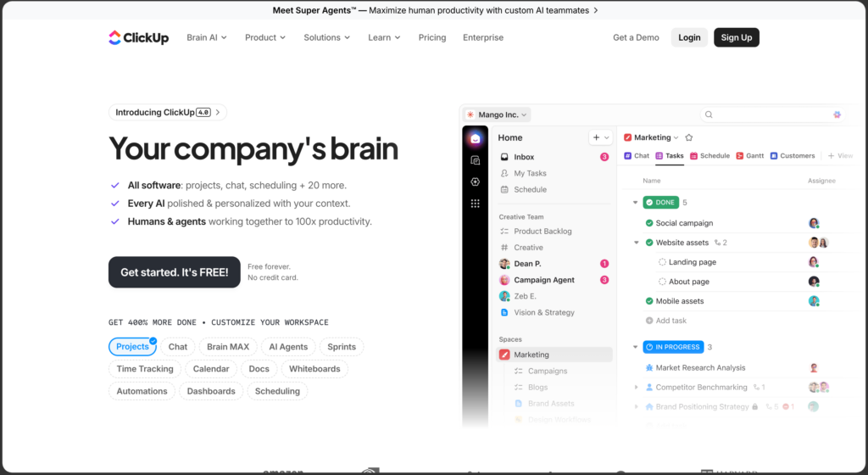The width and height of the screenshot is (868, 475).
Task: Open the Solutions dropdown
Action: click(326, 37)
